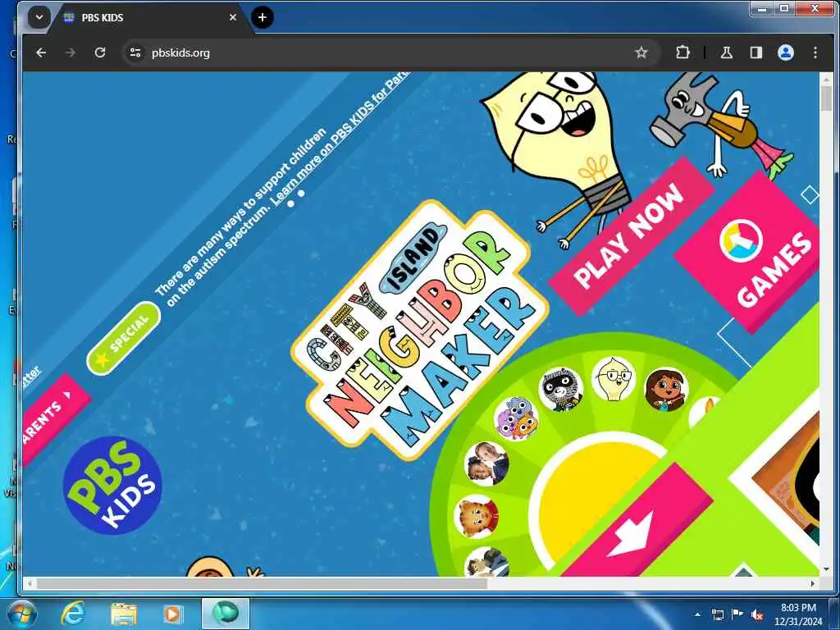
Task: Open the network tray icon
Action: pyautogui.click(x=717, y=614)
